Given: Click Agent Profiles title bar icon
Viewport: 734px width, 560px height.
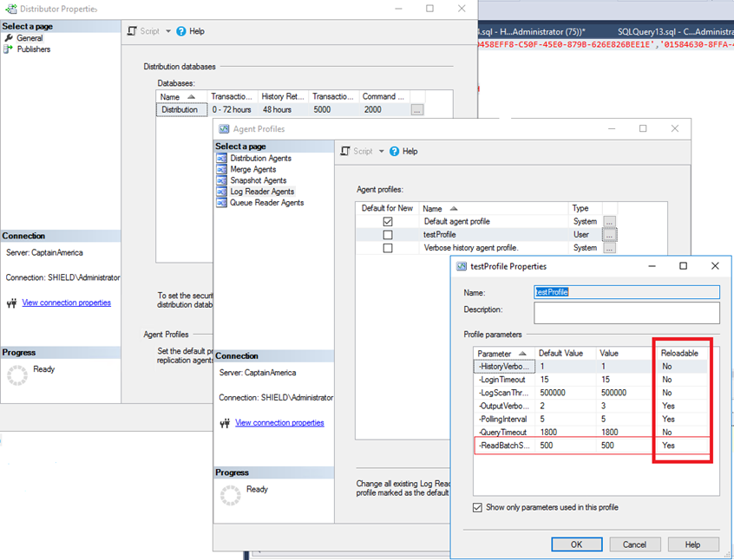Looking at the screenshot, I should click(224, 128).
